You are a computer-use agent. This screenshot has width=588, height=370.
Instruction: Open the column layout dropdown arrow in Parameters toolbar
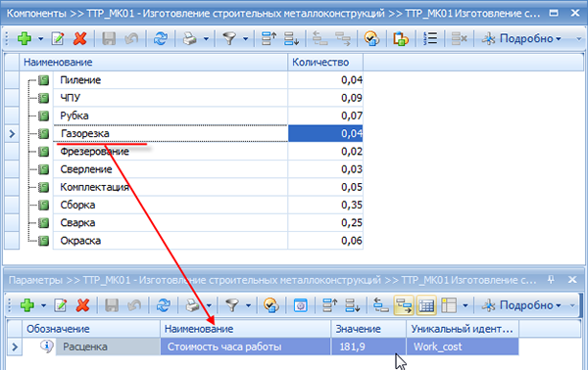(x=465, y=305)
